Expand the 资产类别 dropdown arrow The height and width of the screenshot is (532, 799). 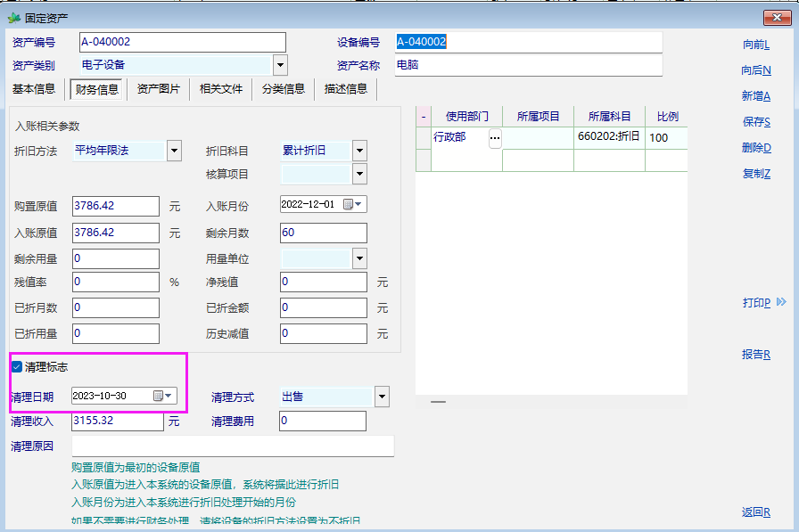tap(280, 65)
